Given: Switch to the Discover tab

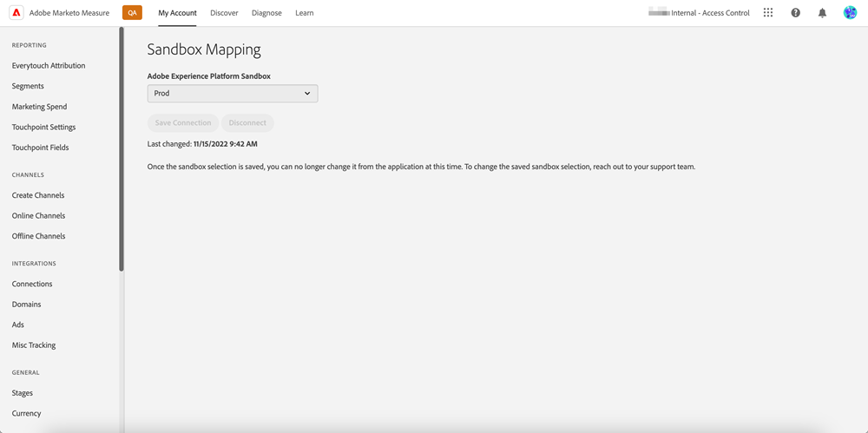Looking at the screenshot, I should click(x=224, y=13).
